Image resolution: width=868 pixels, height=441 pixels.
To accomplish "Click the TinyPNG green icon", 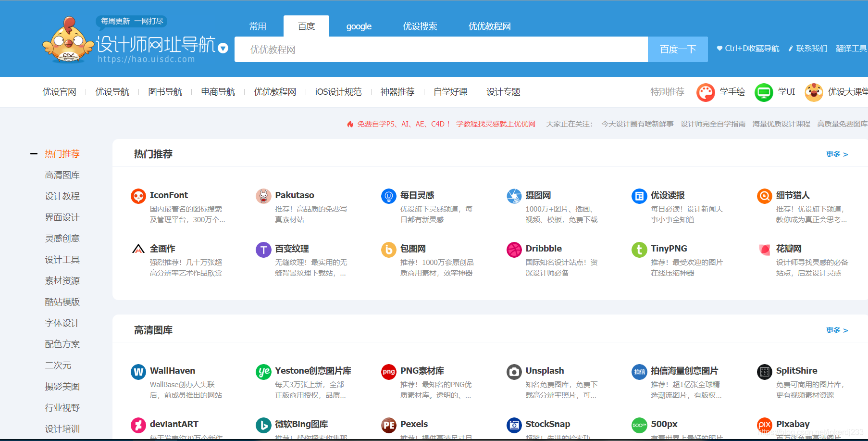I will click(x=639, y=250).
